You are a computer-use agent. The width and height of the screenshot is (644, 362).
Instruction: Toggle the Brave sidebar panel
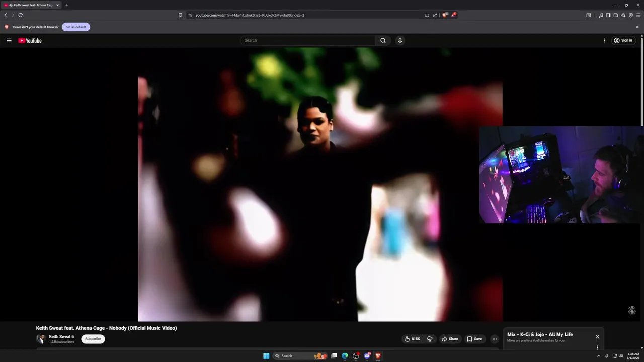pos(608,15)
